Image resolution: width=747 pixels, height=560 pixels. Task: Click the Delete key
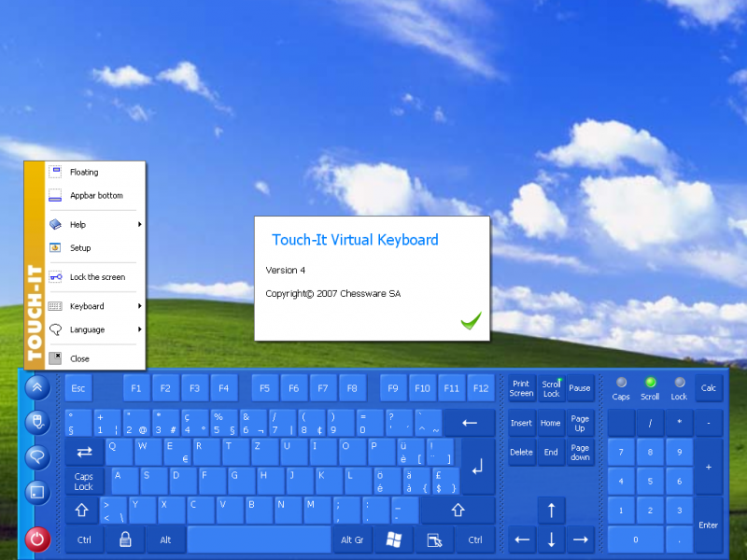521,452
